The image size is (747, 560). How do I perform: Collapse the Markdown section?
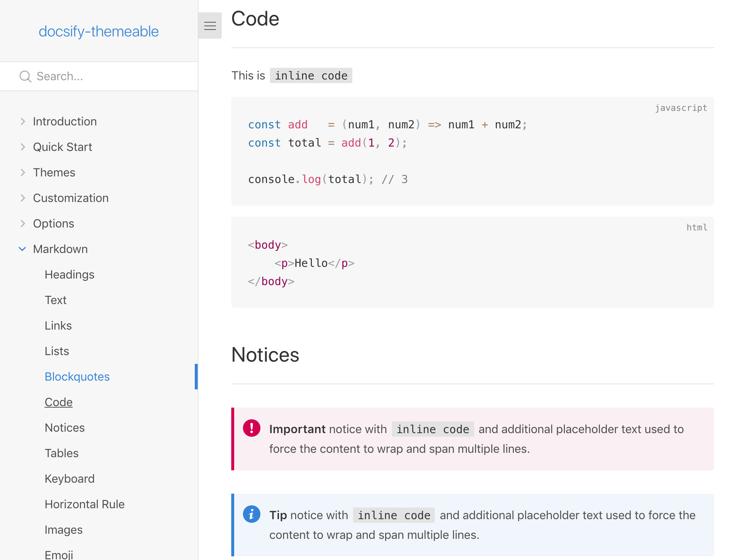coord(22,249)
